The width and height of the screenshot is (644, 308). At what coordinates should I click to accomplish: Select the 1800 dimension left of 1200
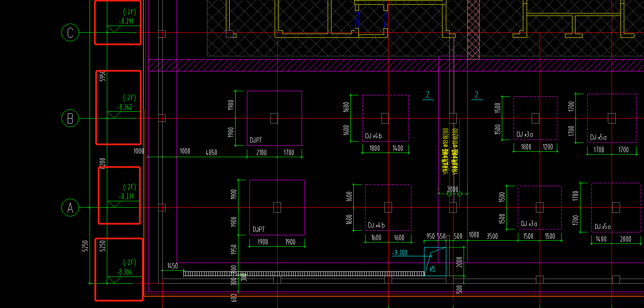pyautogui.click(x=526, y=147)
